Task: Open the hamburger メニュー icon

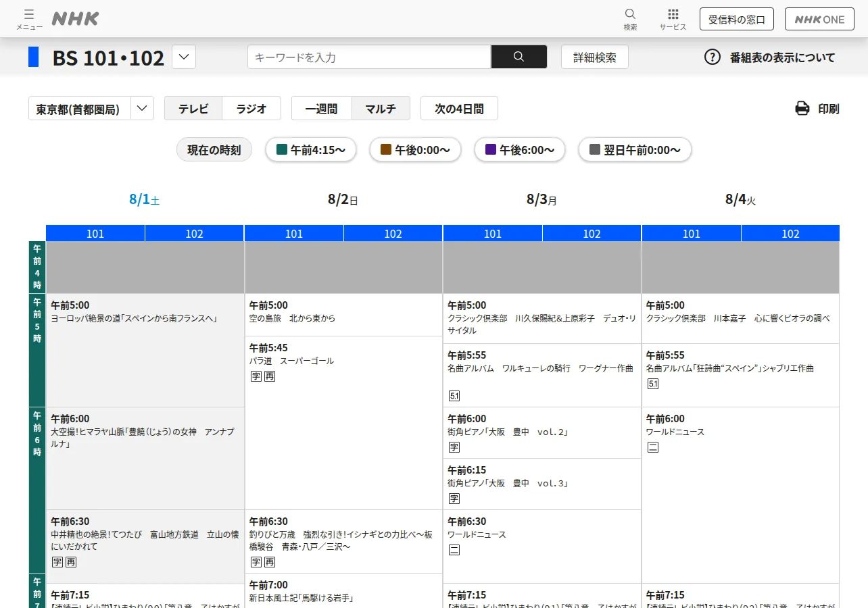Action: click(29, 19)
